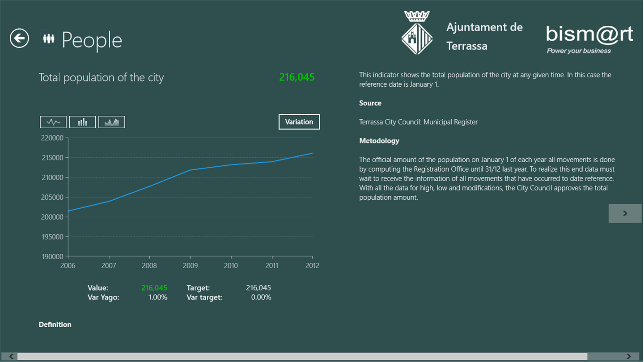Click the bism@rt logo
The image size is (644, 362).
589,39
